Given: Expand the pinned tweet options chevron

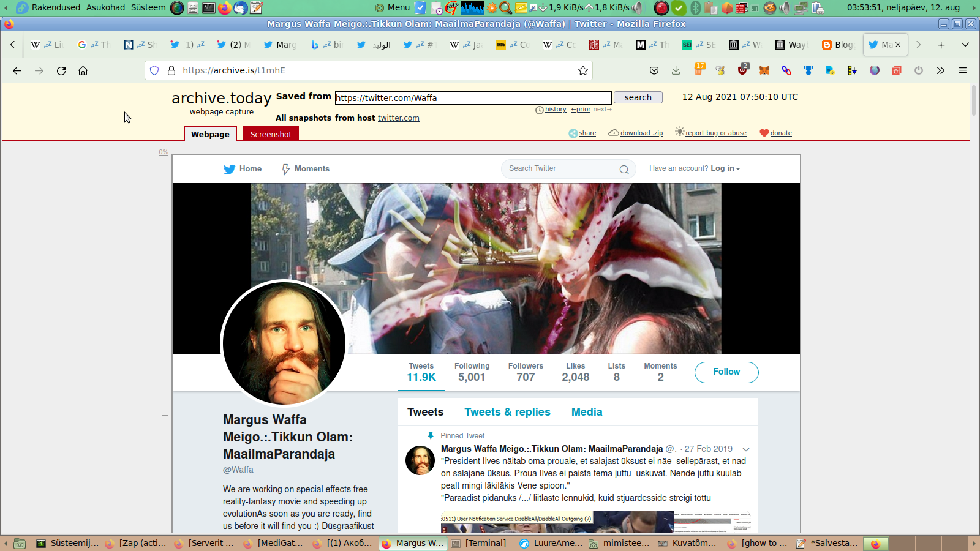Looking at the screenshot, I should pos(746,449).
